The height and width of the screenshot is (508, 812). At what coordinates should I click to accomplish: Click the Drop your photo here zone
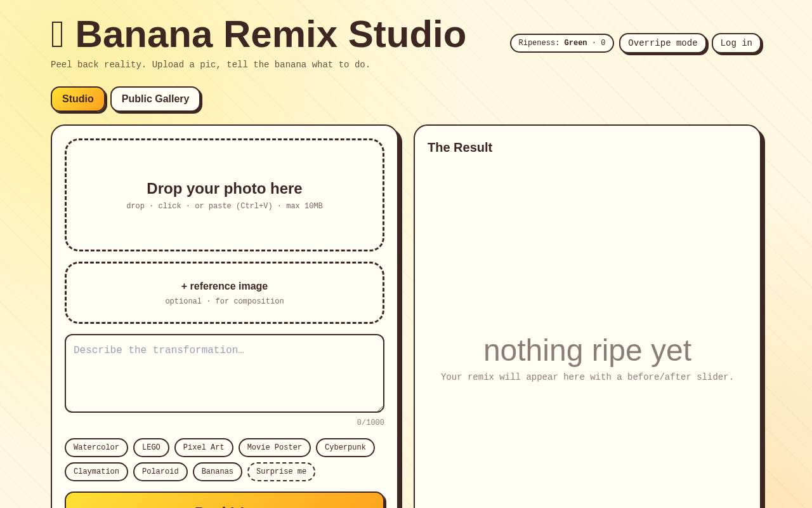tap(225, 195)
